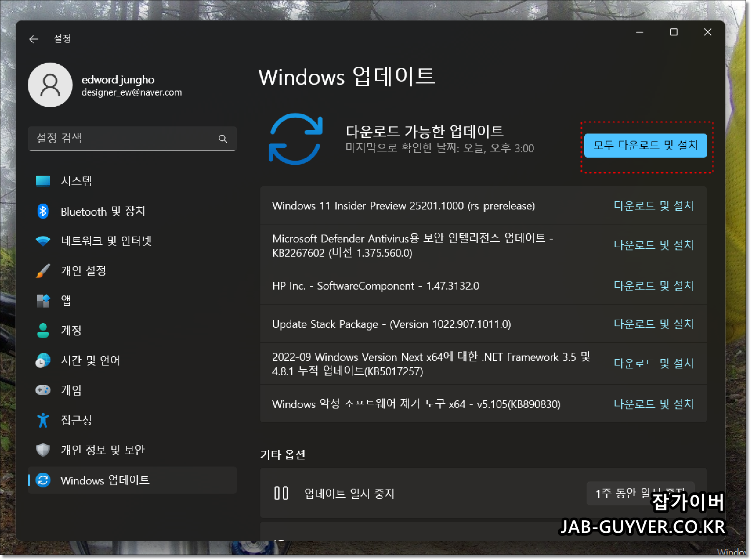Screen dimensions: 751x560
Task: Go to 시간 및 언어 page
Action: click(x=132, y=361)
